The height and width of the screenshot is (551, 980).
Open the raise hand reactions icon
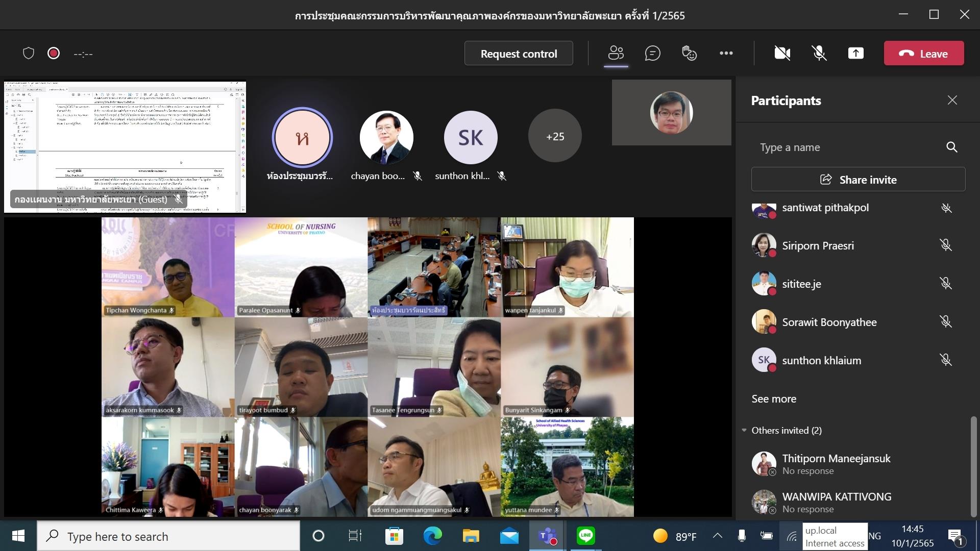pyautogui.click(x=689, y=53)
